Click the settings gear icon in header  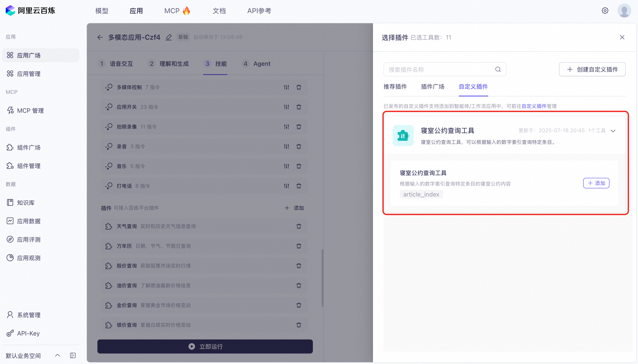[605, 11]
